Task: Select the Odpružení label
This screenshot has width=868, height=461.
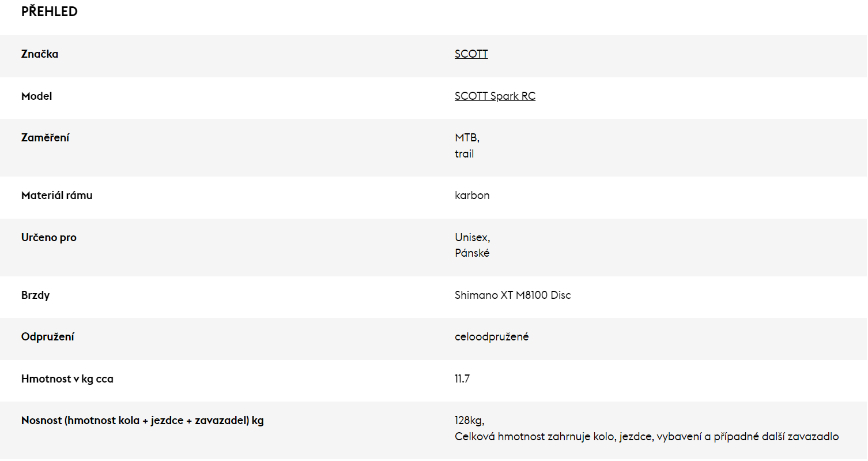Action: point(48,337)
